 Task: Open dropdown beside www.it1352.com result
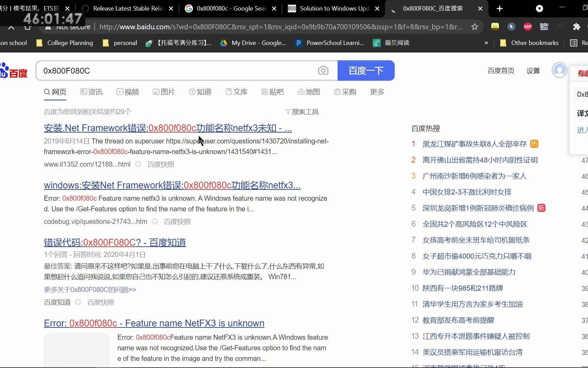(138, 164)
